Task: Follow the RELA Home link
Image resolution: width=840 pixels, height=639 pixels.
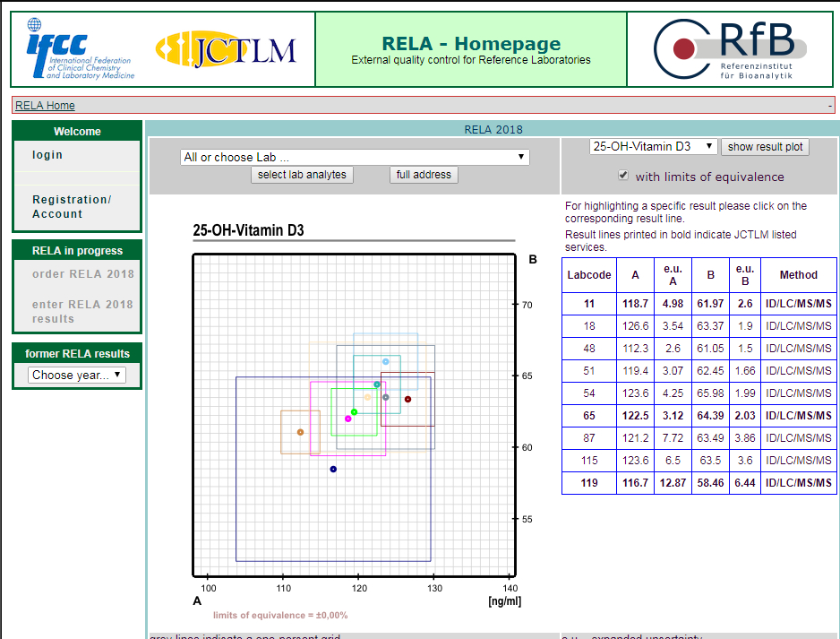Action: click(45, 106)
